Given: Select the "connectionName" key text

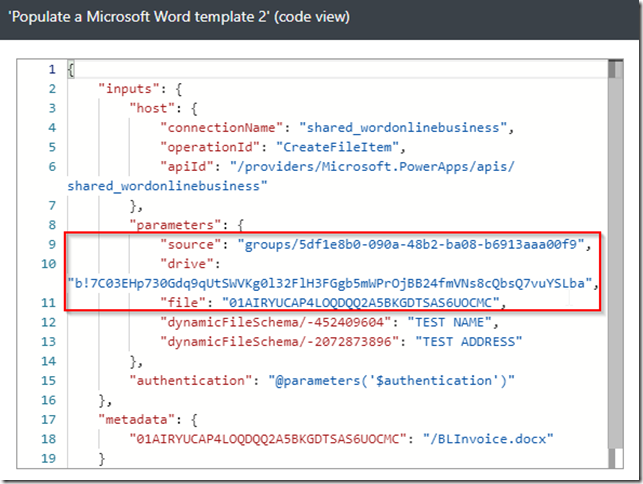Looking at the screenshot, I should 221,128.
